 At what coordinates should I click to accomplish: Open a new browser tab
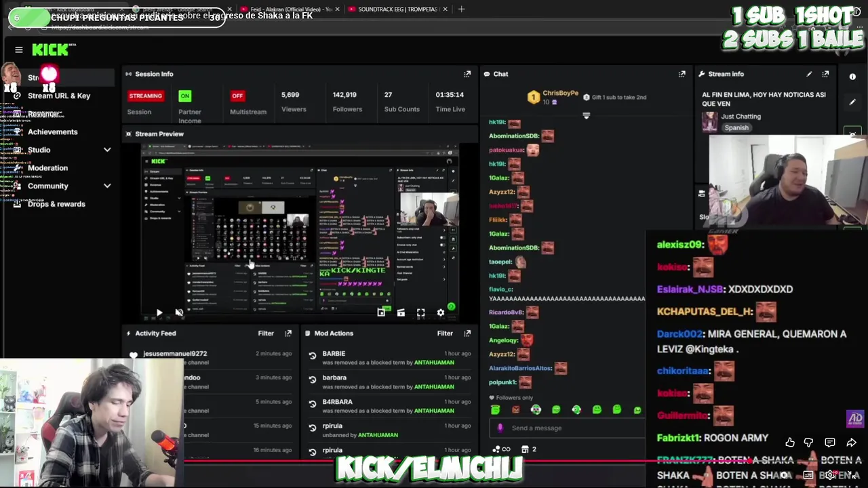[461, 9]
